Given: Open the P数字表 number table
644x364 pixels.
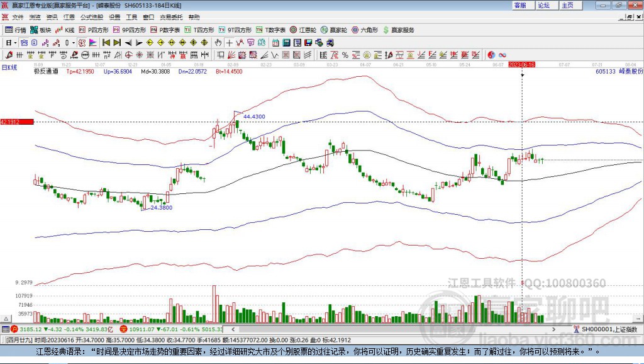Looking at the screenshot, I should (x=165, y=30).
